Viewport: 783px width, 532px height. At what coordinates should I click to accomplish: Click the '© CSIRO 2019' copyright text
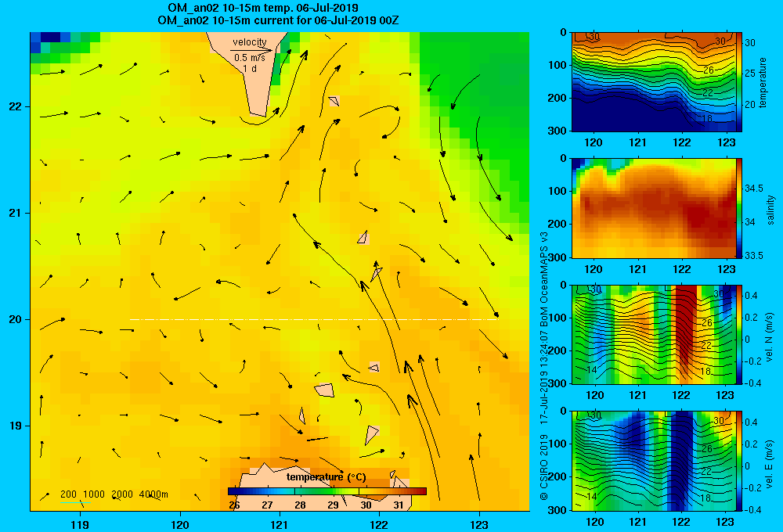click(x=544, y=466)
